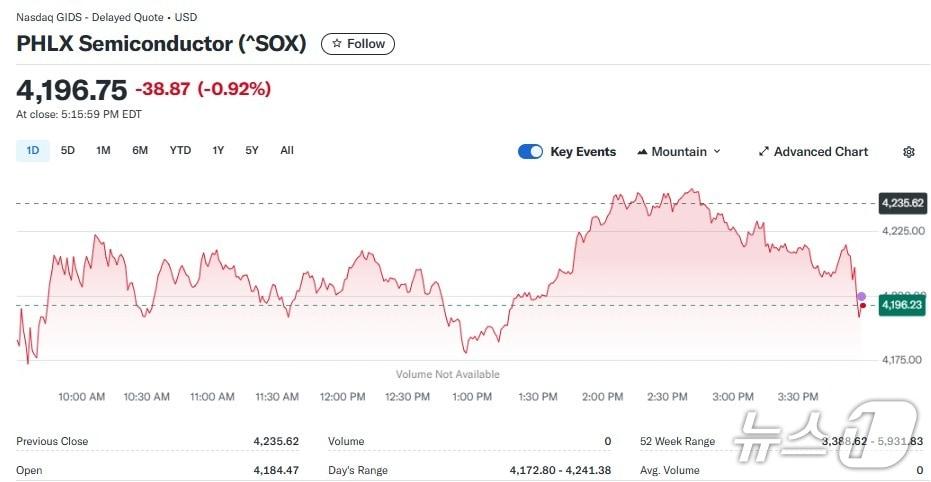Toggle the Key Events switch
The image size is (931, 482).
pyautogui.click(x=530, y=152)
